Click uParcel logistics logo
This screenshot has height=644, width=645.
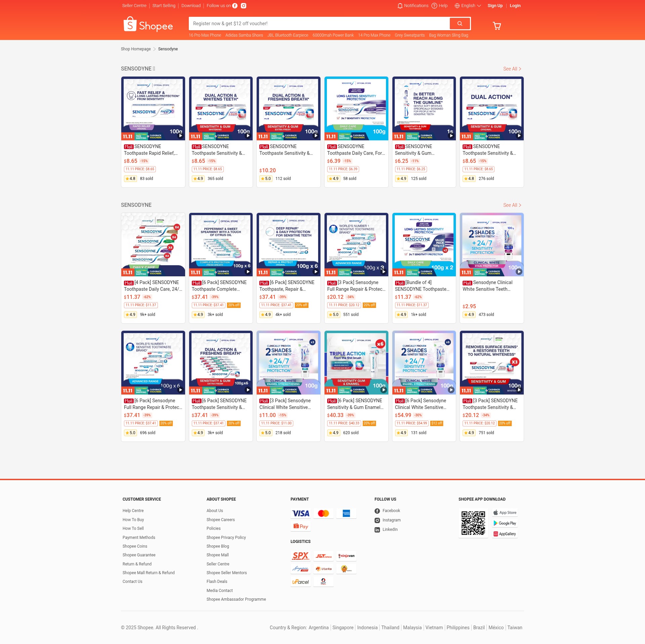click(x=301, y=582)
